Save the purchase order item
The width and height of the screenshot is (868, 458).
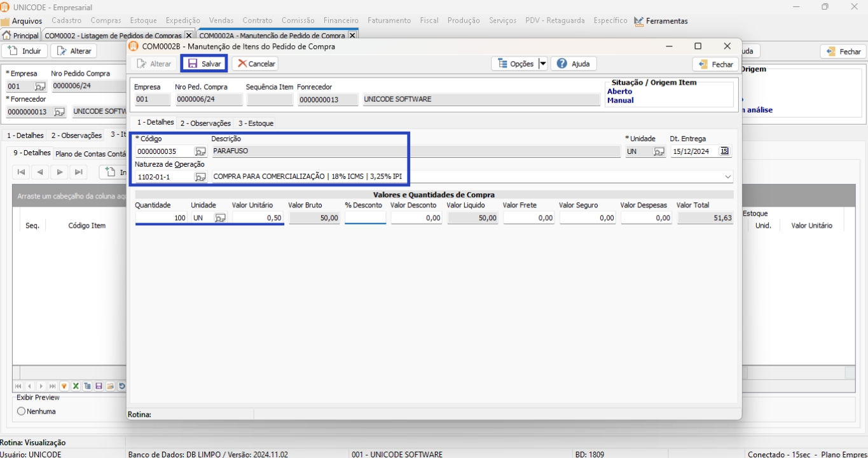(x=204, y=64)
